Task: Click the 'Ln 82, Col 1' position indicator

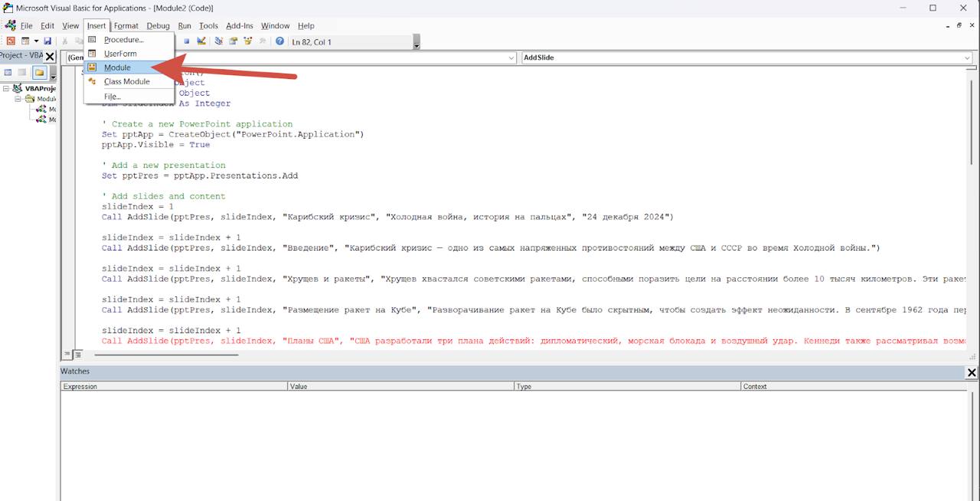Action: click(312, 42)
